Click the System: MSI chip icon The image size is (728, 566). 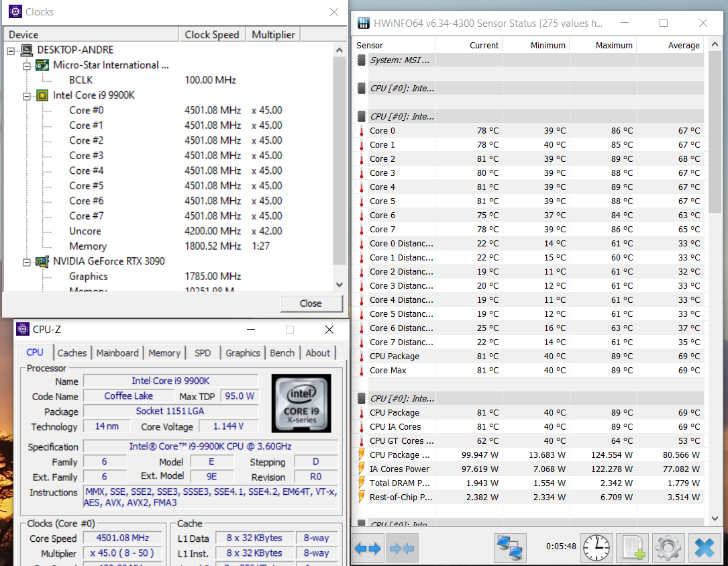pyautogui.click(x=361, y=60)
